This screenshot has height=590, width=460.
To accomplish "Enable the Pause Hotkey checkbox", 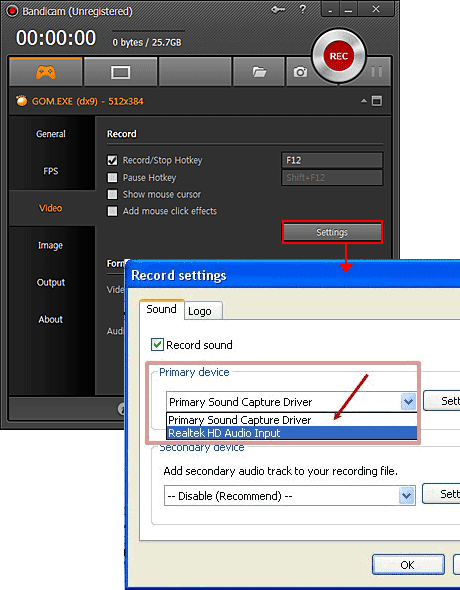I will tap(112, 177).
